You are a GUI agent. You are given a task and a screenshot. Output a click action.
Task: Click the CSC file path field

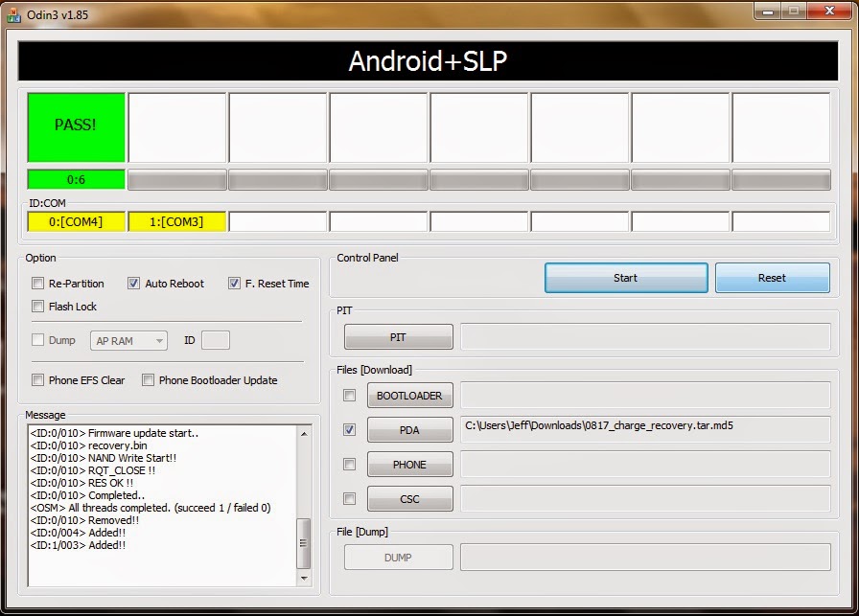(645, 498)
